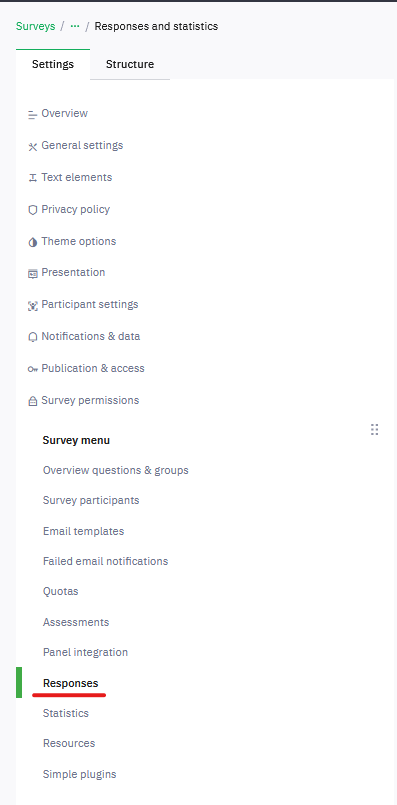Image resolution: width=397 pixels, height=805 pixels.
Task: Expand the breadcrumb ellipsis
Action: pos(75,26)
